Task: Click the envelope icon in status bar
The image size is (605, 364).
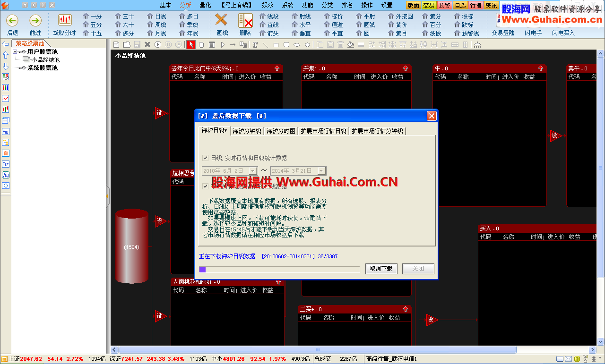Action: point(569,359)
